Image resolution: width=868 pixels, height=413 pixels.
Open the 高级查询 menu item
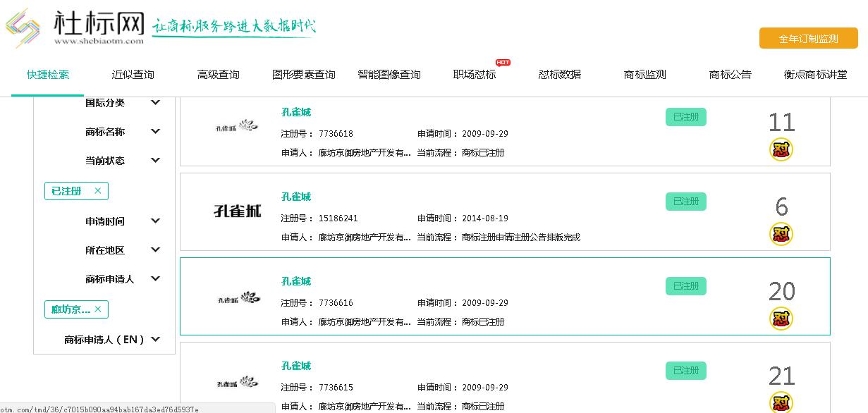pos(218,74)
